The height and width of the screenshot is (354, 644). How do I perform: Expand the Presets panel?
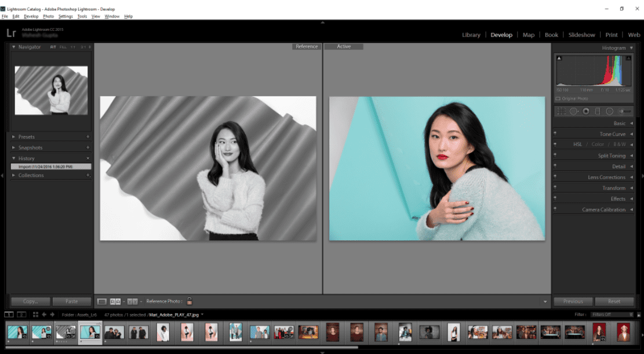(14, 137)
